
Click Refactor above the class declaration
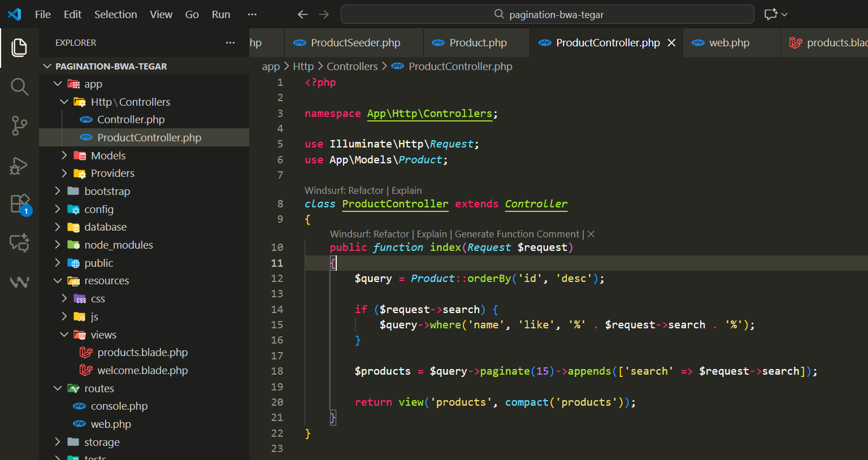point(366,190)
